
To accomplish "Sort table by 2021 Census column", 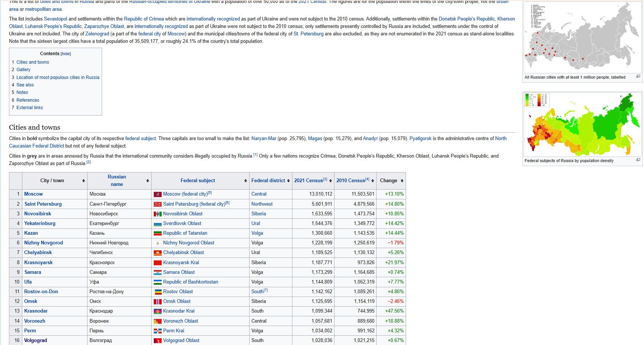I will pyautogui.click(x=330, y=181).
